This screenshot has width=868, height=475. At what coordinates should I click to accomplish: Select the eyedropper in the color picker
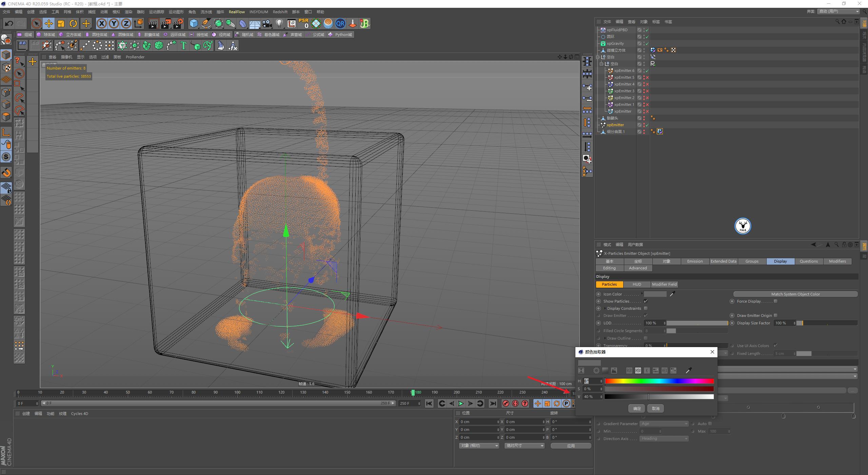(688, 370)
